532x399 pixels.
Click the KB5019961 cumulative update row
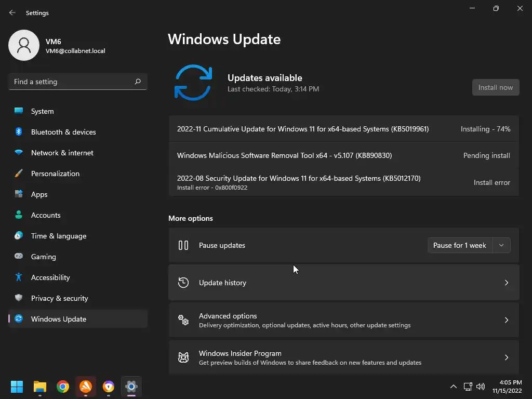point(344,129)
